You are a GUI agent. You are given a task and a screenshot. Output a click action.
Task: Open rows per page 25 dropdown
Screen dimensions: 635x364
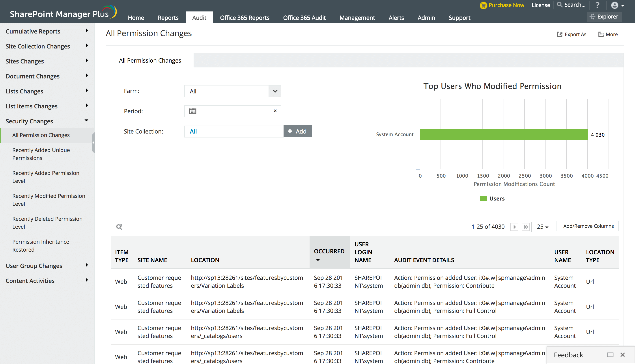(x=542, y=227)
